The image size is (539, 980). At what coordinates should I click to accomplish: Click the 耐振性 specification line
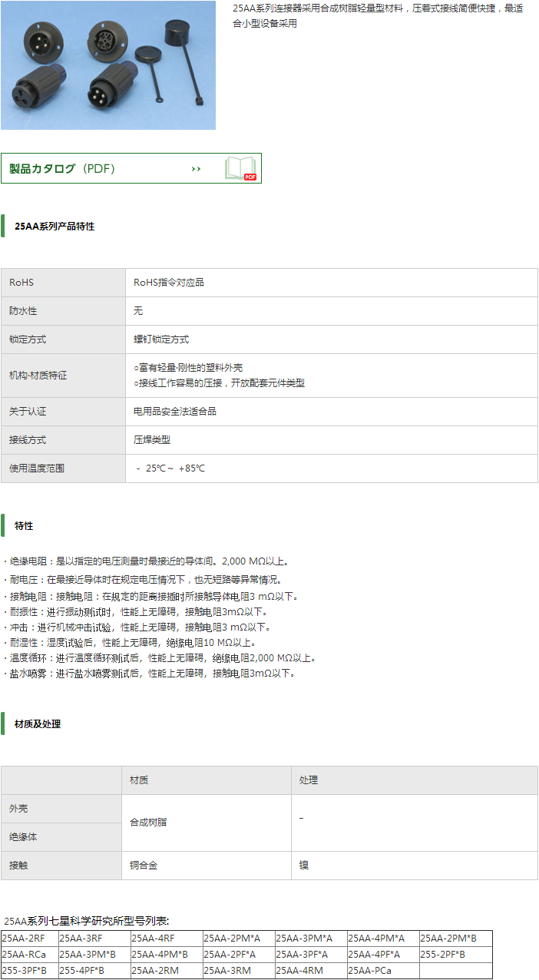click(x=137, y=612)
